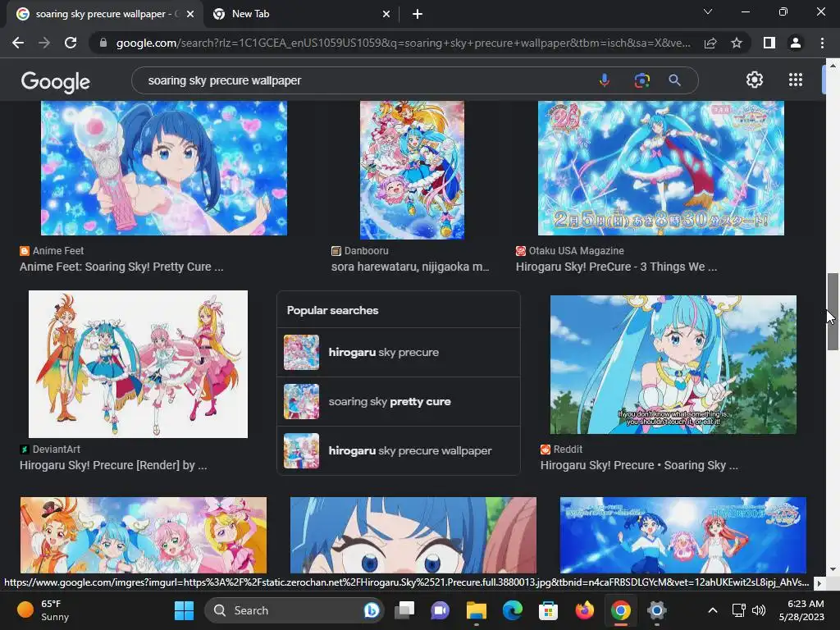Follow Hirogaru Sky! Precure • Soaring Sky link
Viewport: 840px width, 630px height.
[x=639, y=465]
